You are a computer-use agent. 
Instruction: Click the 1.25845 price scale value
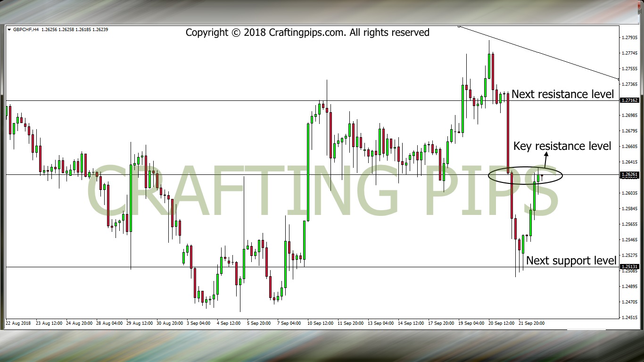tap(630, 208)
